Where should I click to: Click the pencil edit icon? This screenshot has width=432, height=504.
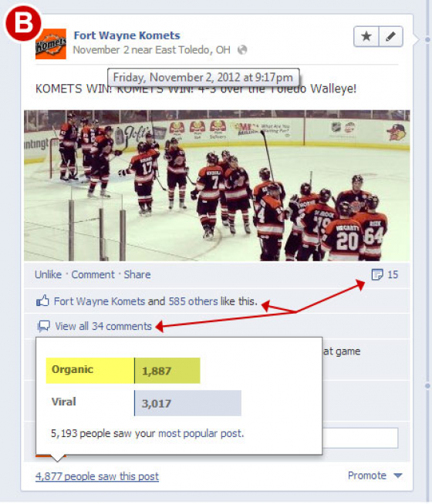click(x=391, y=37)
